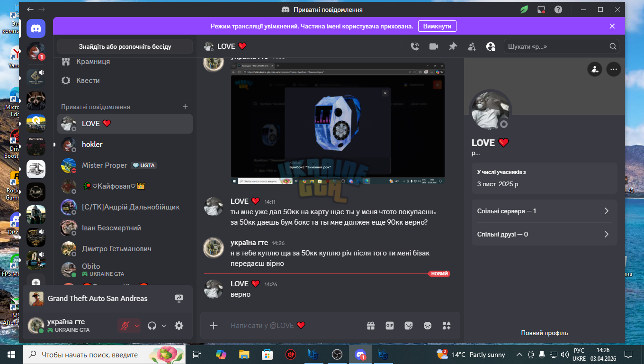Expand Спільні друзі — 0
Viewport: 644px width, 364px height.
tap(544, 234)
